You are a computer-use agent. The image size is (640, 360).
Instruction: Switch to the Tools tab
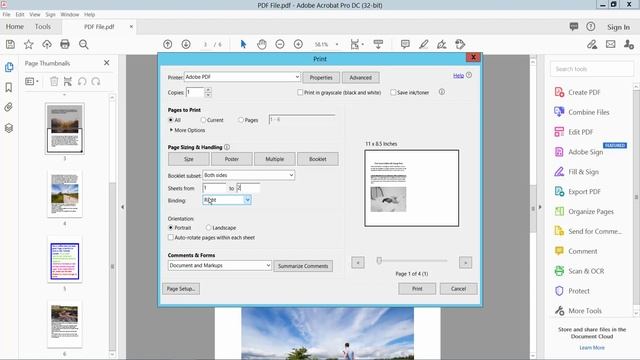tap(43, 27)
